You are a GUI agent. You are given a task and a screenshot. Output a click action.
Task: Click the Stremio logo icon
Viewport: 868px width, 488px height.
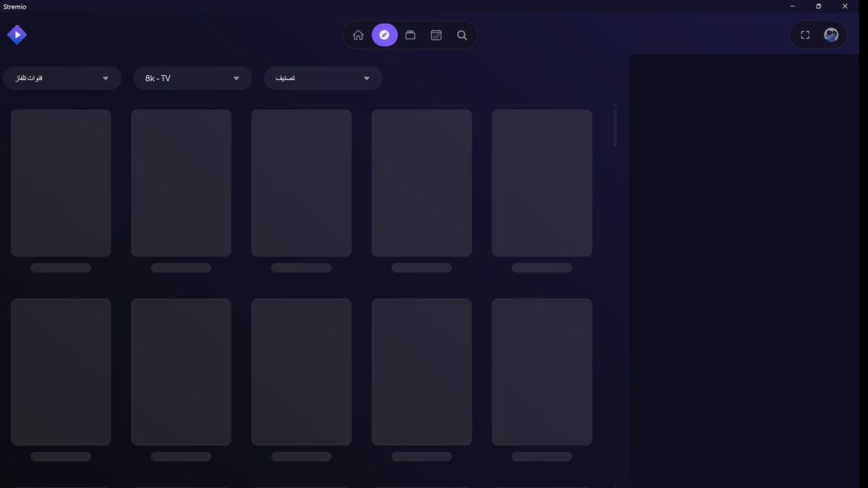[17, 35]
